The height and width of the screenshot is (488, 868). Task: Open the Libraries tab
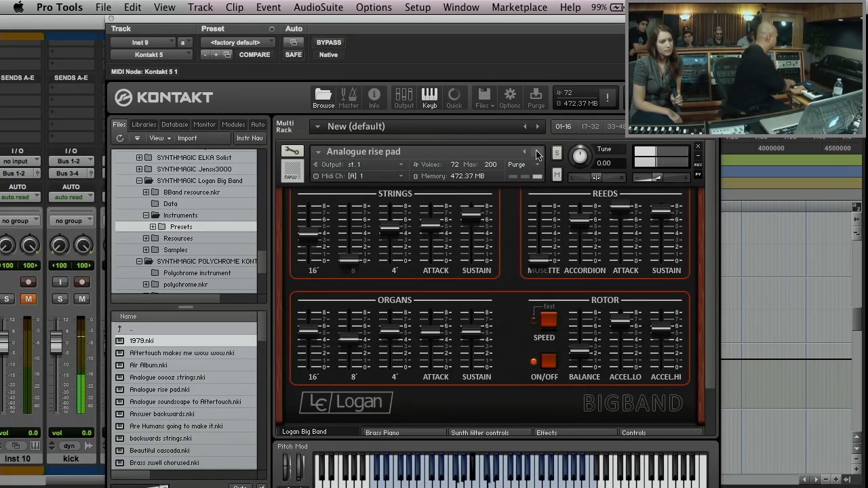(x=144, y=125)
